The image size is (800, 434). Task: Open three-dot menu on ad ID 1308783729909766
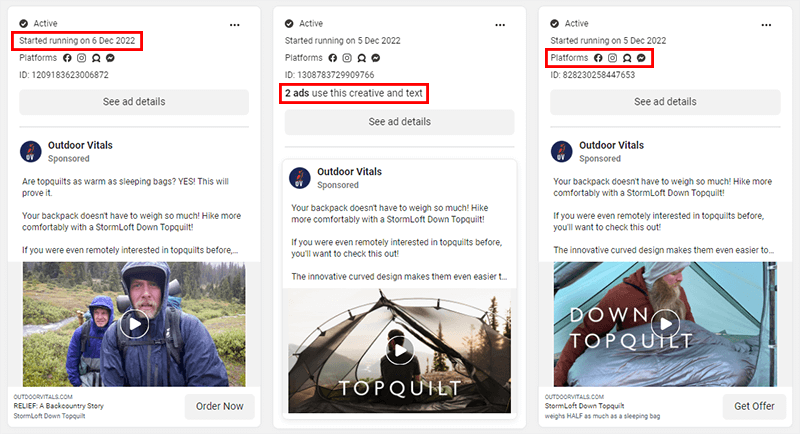coord(500,24)
